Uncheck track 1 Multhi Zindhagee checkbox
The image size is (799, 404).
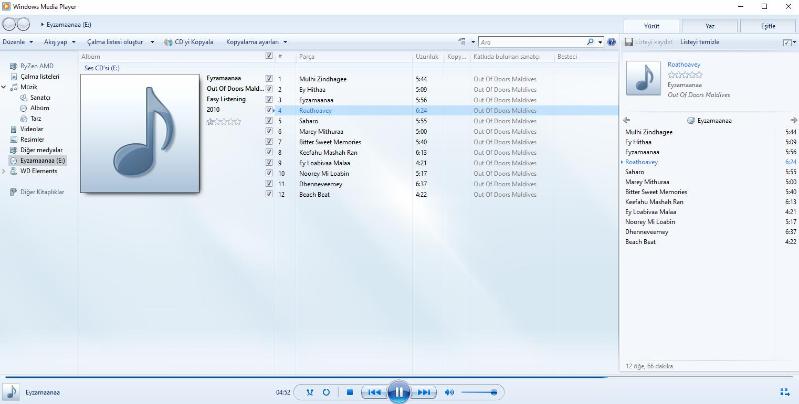(269, 78)
